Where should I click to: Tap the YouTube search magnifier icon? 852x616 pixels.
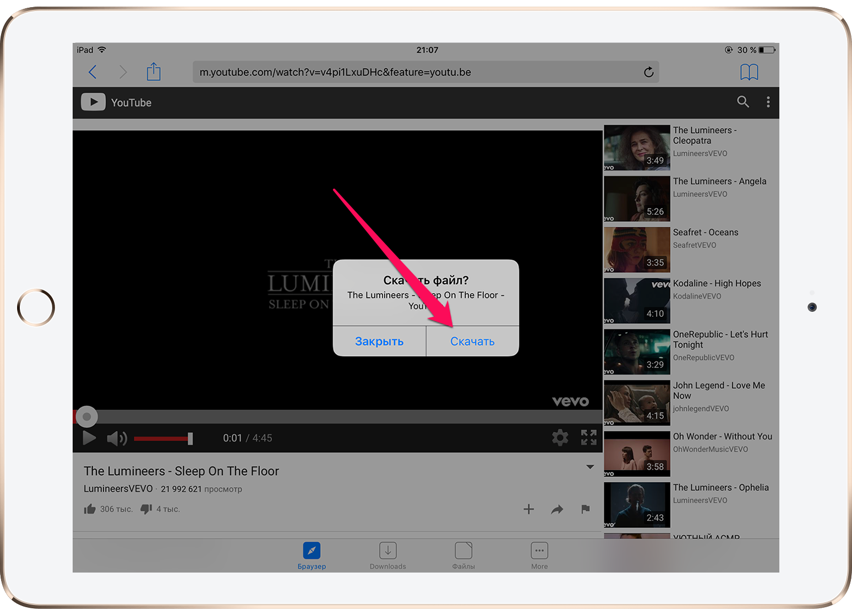[x=742, y=102]
